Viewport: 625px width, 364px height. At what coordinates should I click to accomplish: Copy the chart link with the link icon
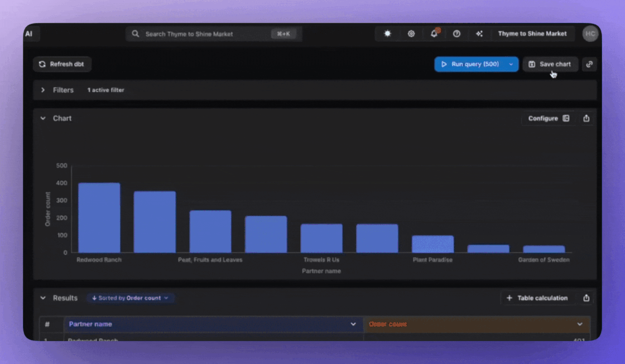tap(589, 64)
